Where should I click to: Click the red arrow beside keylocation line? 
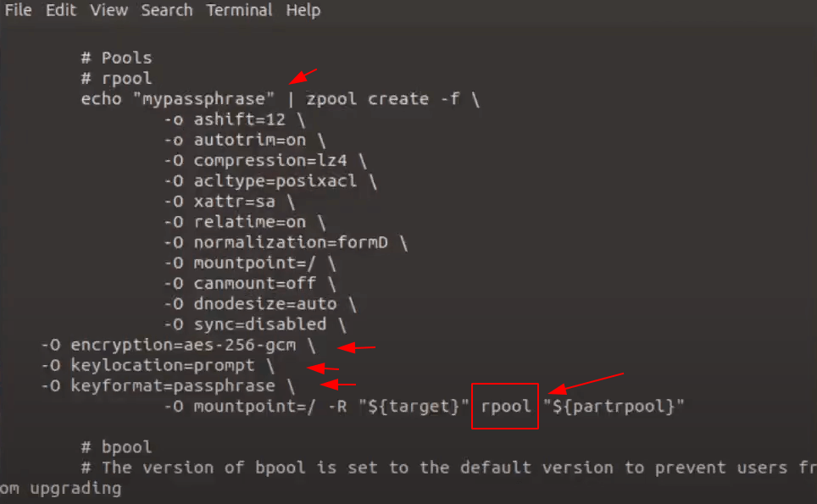click(x=323, y=368)
